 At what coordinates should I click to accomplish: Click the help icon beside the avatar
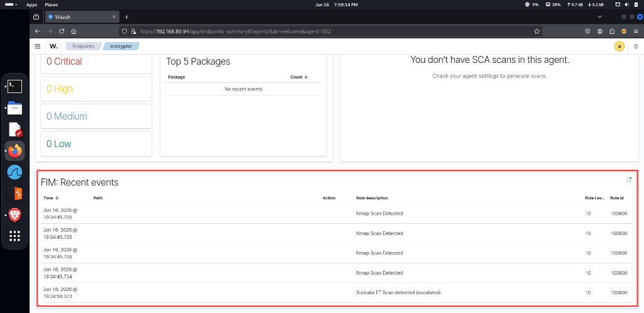[x=636, y=47]
